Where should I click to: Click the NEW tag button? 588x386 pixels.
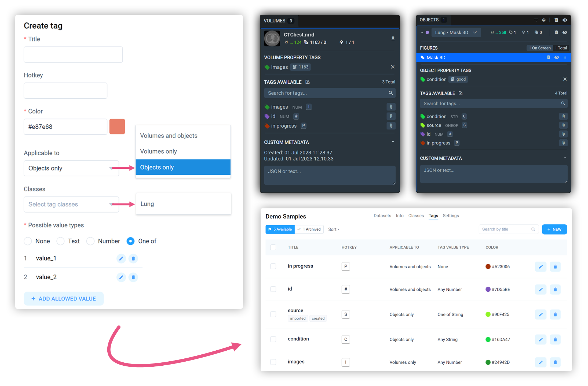tap(554, 229)
